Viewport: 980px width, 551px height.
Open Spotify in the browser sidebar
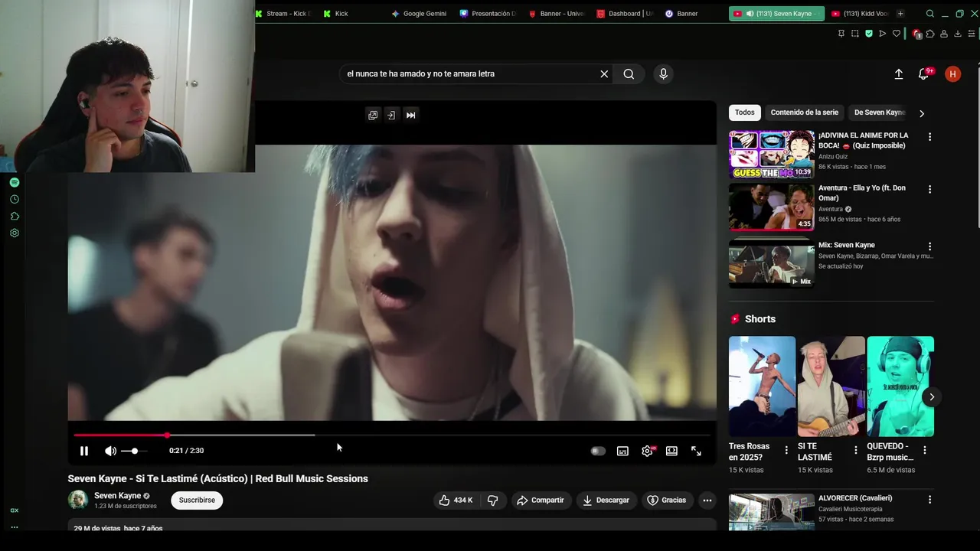pos(15,182)
